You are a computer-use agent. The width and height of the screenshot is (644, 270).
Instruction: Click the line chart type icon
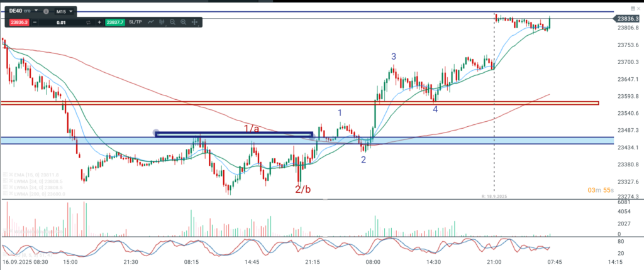coord(151,22)
